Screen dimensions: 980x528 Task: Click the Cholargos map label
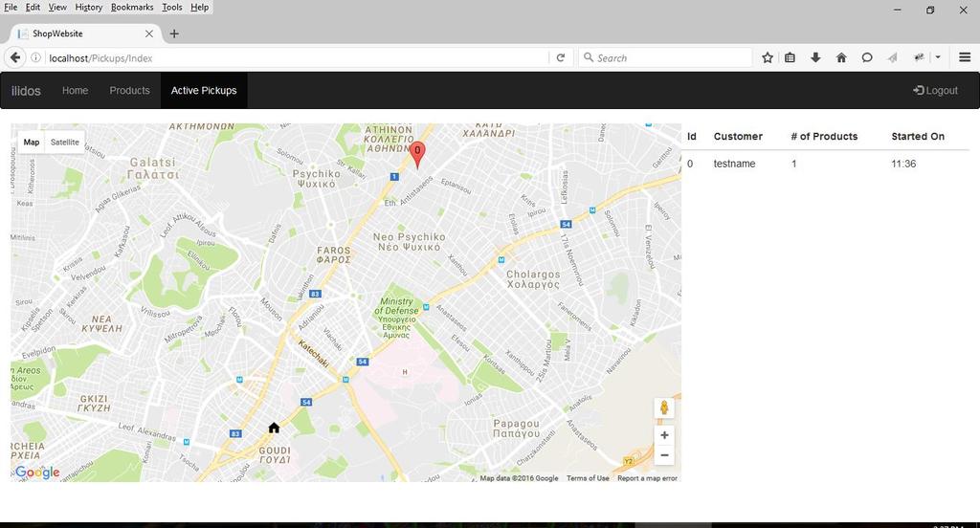(x=533, y=279)
